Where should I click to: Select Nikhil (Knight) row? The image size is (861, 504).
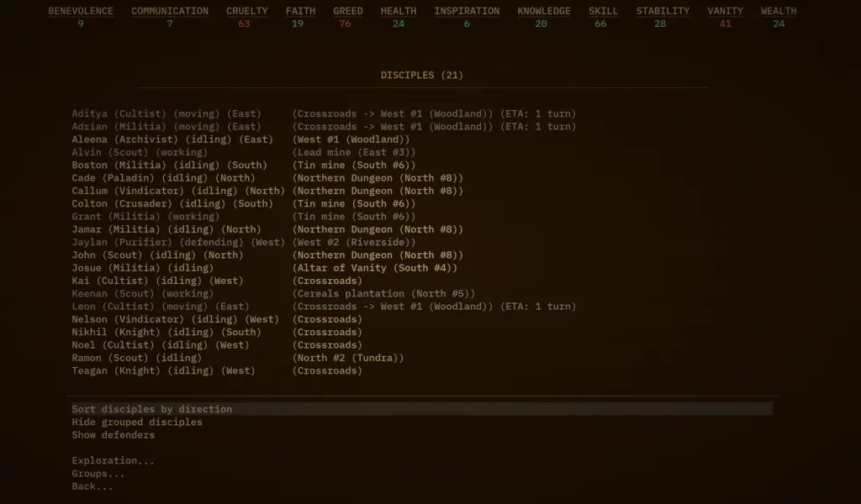click(217, 333)
